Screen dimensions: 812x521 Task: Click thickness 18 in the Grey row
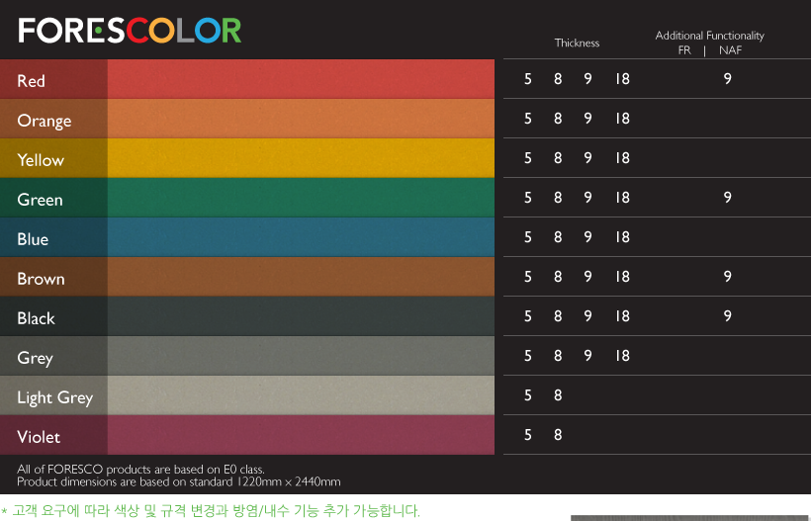point(622,356)
